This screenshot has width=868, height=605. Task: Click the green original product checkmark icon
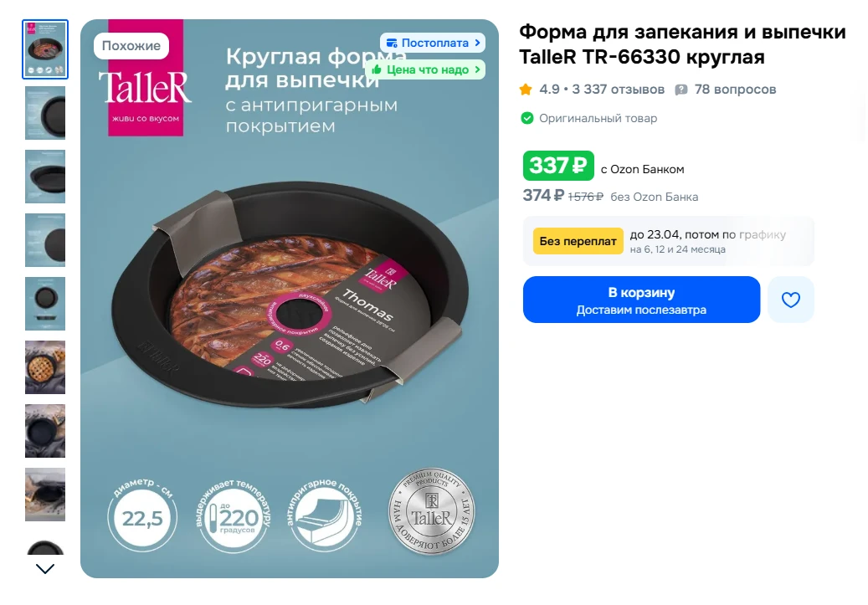(527, 118)
